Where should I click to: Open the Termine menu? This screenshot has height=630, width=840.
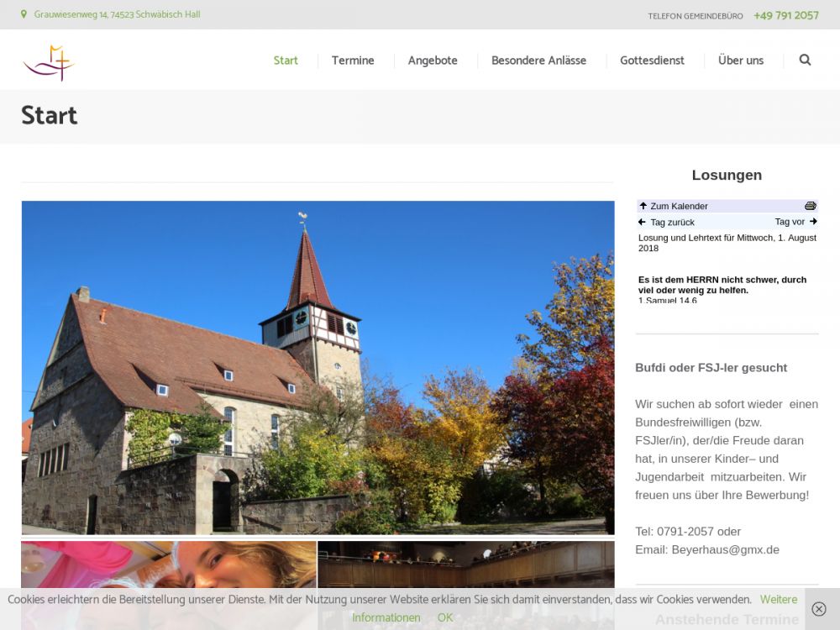pos(353,60)
